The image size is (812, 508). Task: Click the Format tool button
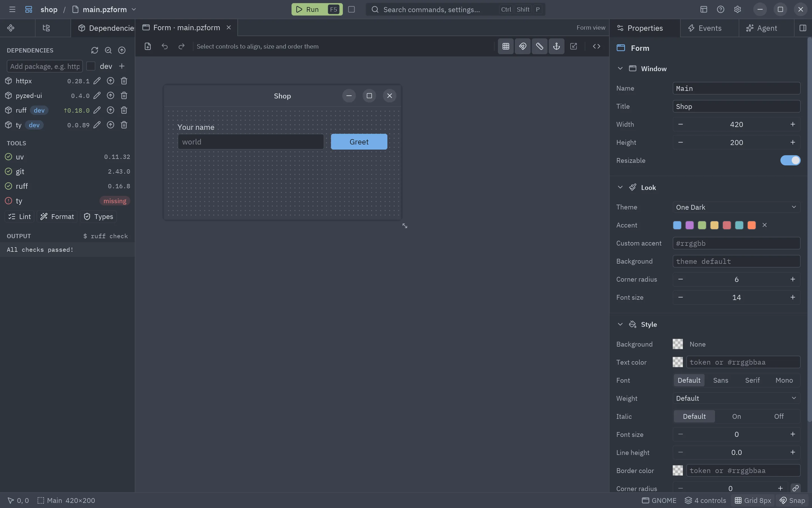pyautogui.click(x=57, y=217)
